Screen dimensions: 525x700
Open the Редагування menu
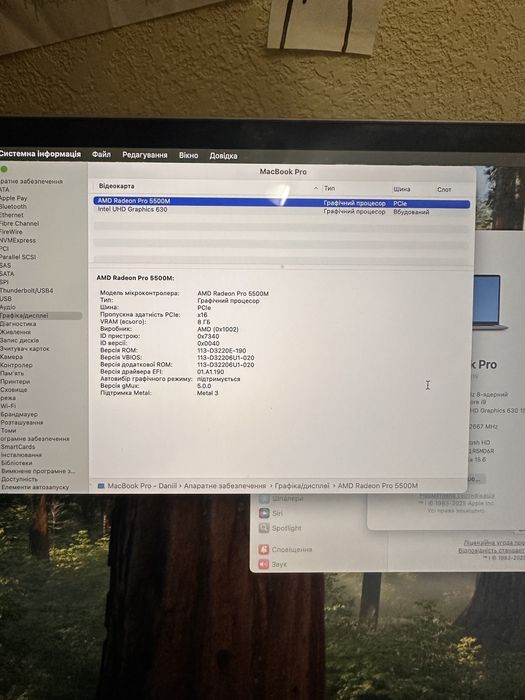[145, 155]
